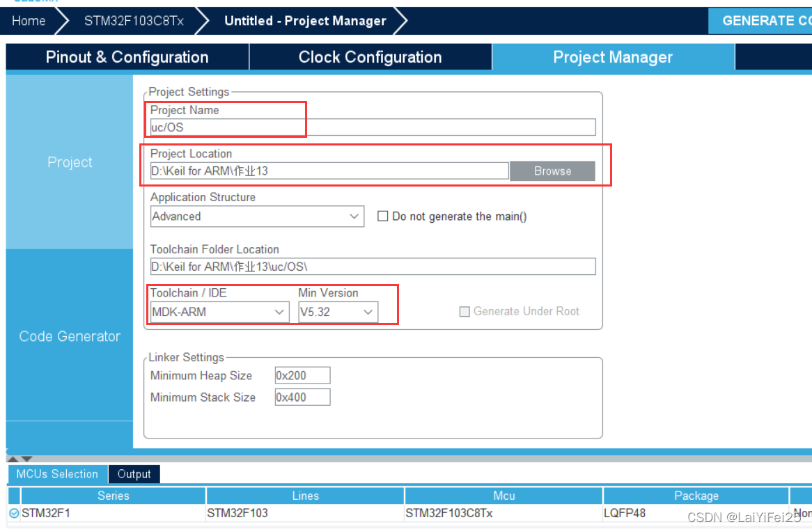Viewport: 812px width, 529px height.
Task: Click the Series column header
Action: coord(113,496)
